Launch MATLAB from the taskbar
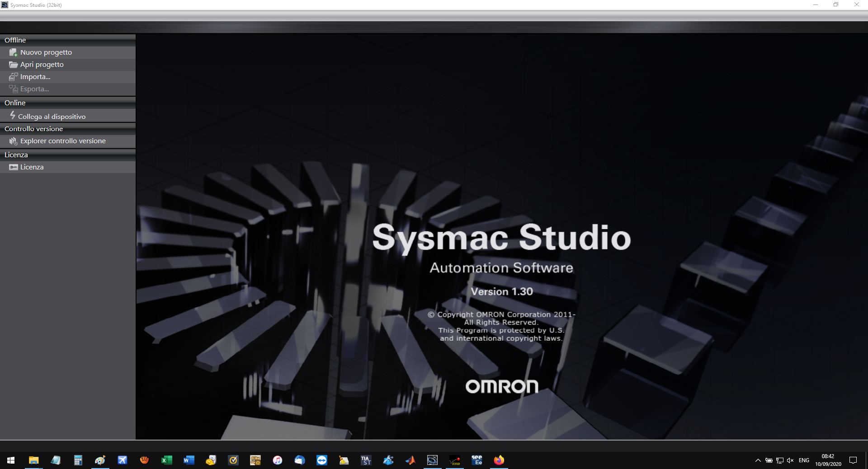Screen dimensions: 868x469 pos(410,460)
